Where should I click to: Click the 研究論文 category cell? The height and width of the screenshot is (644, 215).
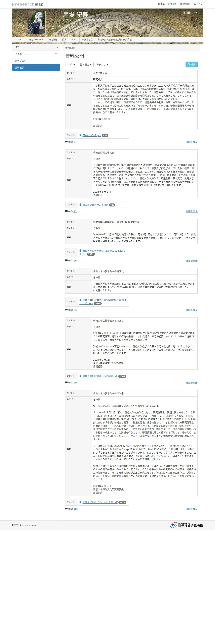(144, 80)
